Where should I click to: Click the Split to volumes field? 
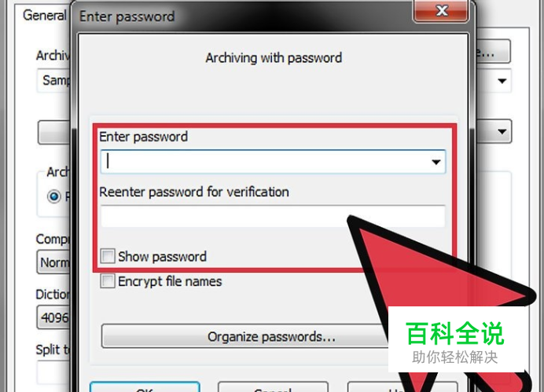click(53, 372)
